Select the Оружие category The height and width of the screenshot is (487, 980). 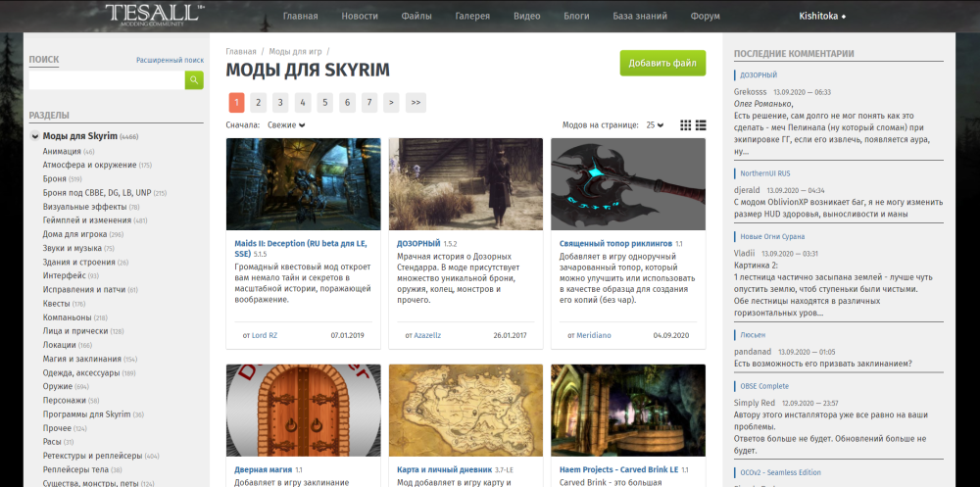coord(58,386)
